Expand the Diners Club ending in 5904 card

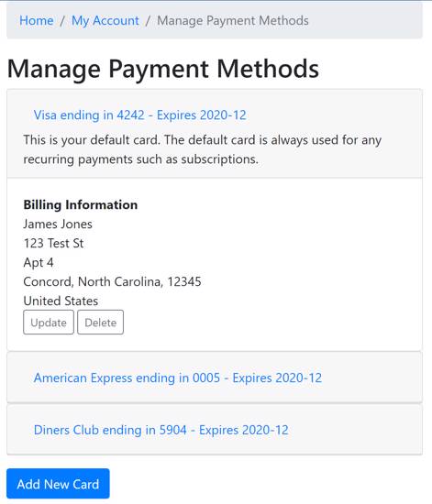pyautogui.click(x=161, y=430)
